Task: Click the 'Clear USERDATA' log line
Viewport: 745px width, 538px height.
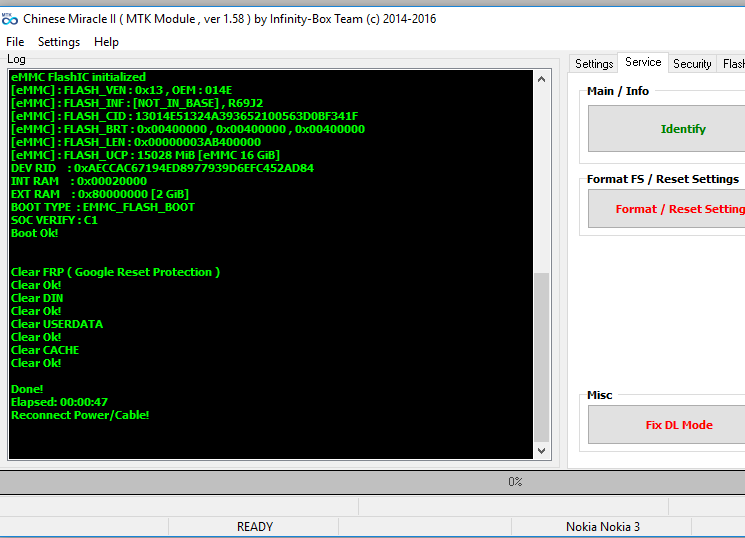Action: click(x=57, y=324)
